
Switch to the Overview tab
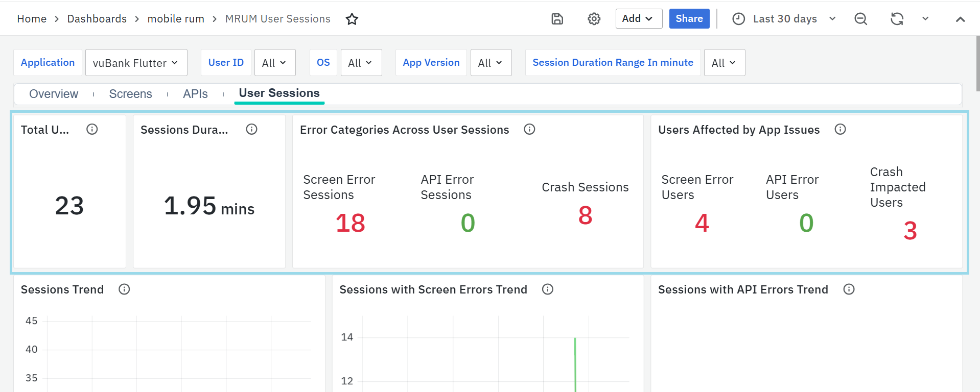click(x=54, y=94)
